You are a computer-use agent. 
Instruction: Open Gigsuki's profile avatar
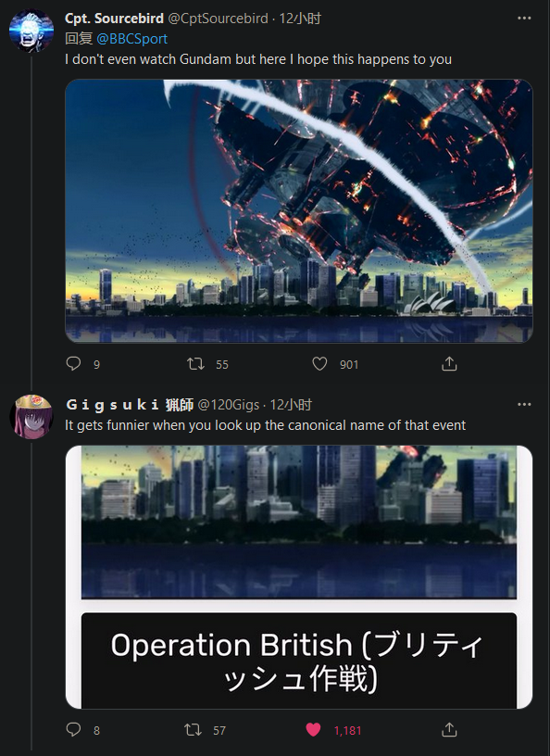tap(31, 417)
